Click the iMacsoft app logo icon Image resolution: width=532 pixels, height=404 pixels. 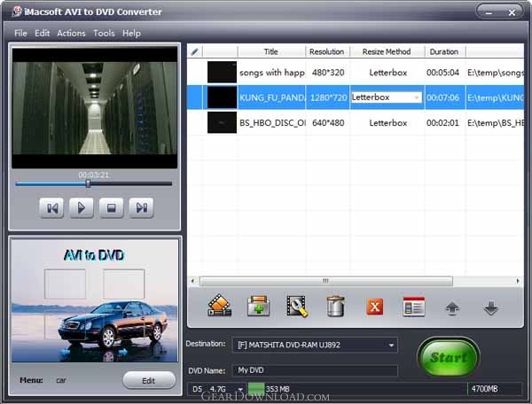[17, 12]
